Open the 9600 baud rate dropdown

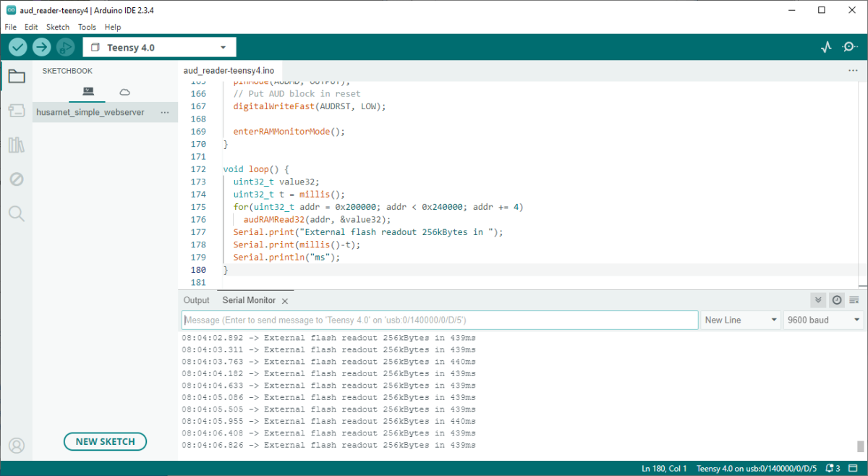click(x=823, y=320)
